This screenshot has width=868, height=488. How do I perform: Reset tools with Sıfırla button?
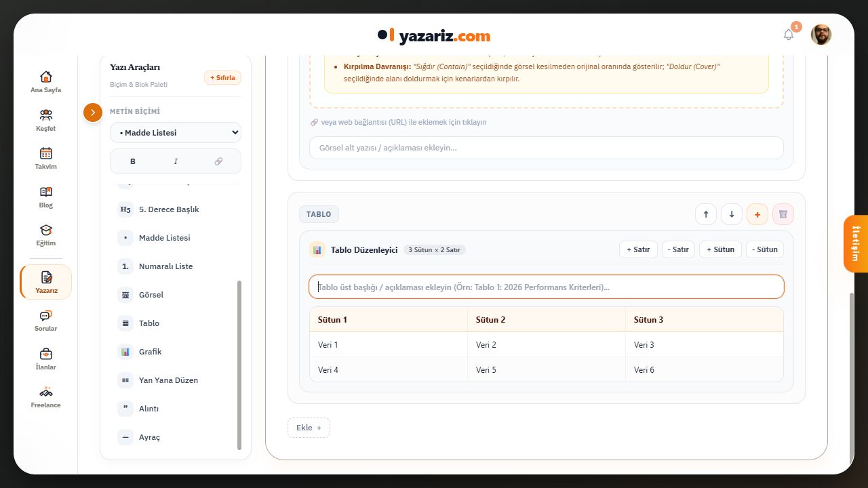[222, 78]
